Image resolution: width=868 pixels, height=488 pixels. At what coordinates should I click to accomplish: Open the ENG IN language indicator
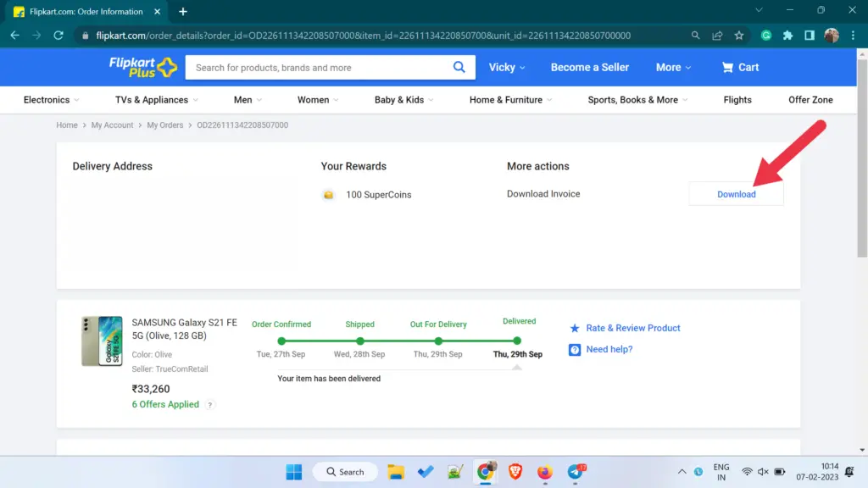(x=721, y=472)
